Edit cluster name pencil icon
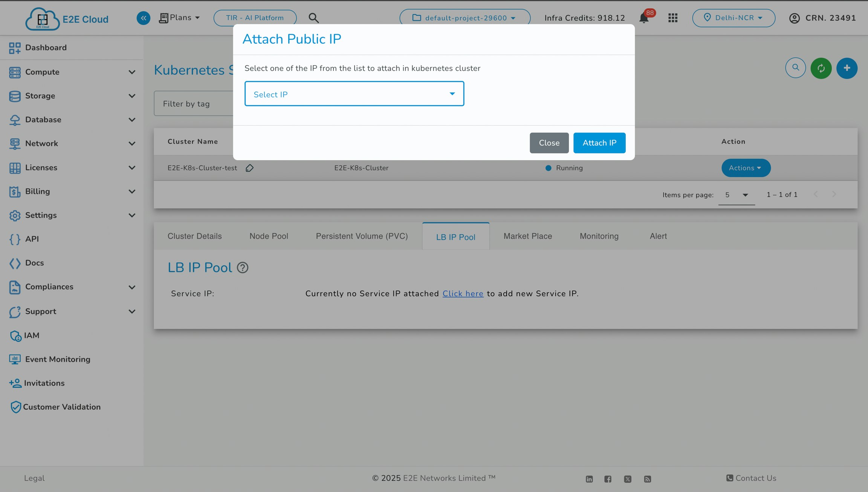Screen dimensions: 868x492 [x=249, y=168]
